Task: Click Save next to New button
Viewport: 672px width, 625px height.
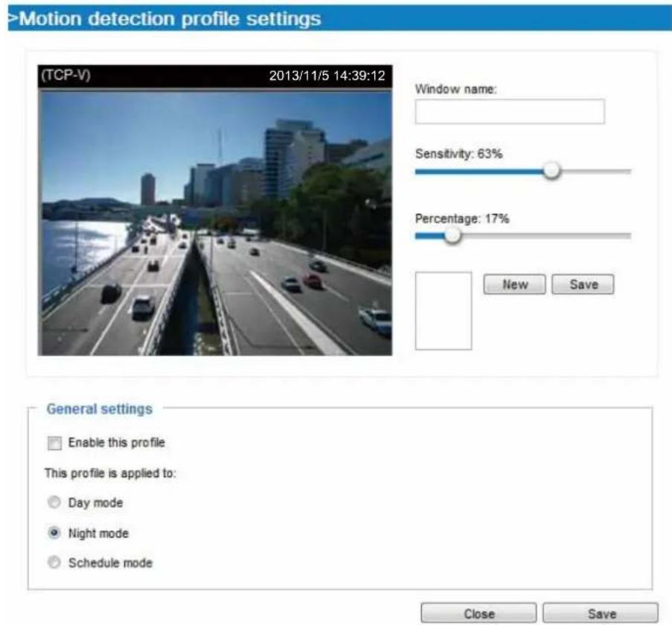Action: [x=583, y=284]
